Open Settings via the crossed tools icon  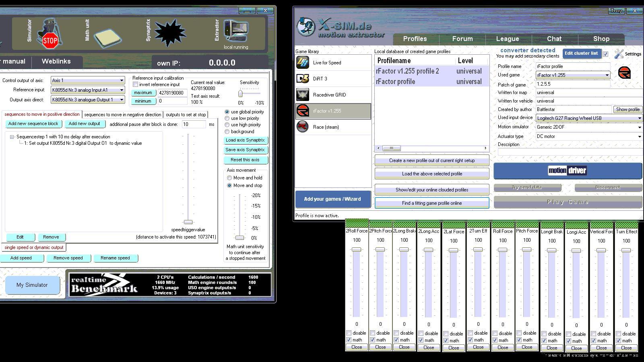click(619, 54)
